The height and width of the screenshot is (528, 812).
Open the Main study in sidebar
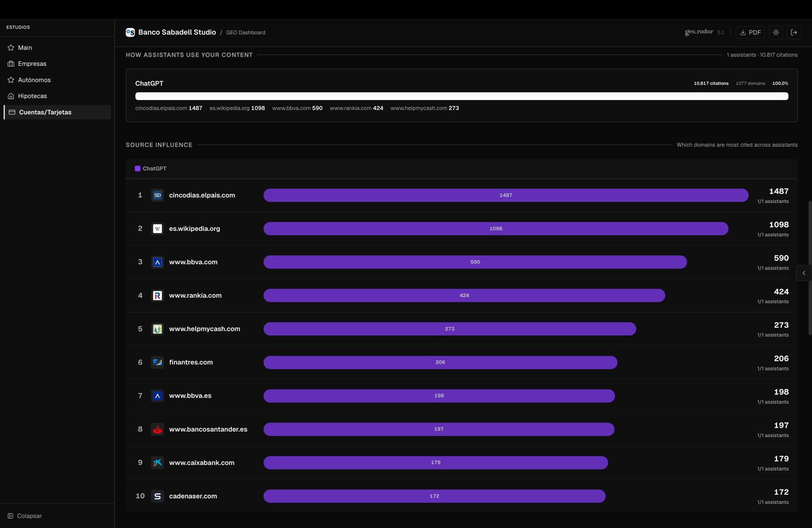point(25,48)
